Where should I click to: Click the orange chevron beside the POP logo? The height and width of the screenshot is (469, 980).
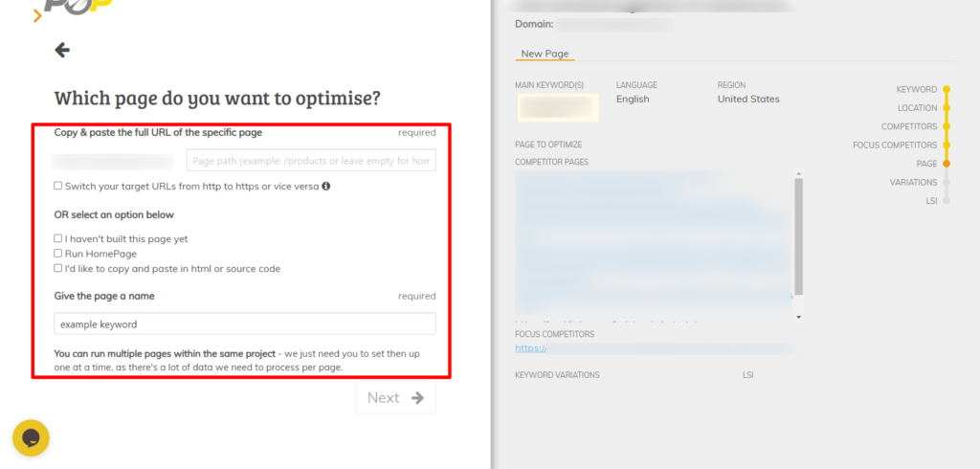coord(37,15)
